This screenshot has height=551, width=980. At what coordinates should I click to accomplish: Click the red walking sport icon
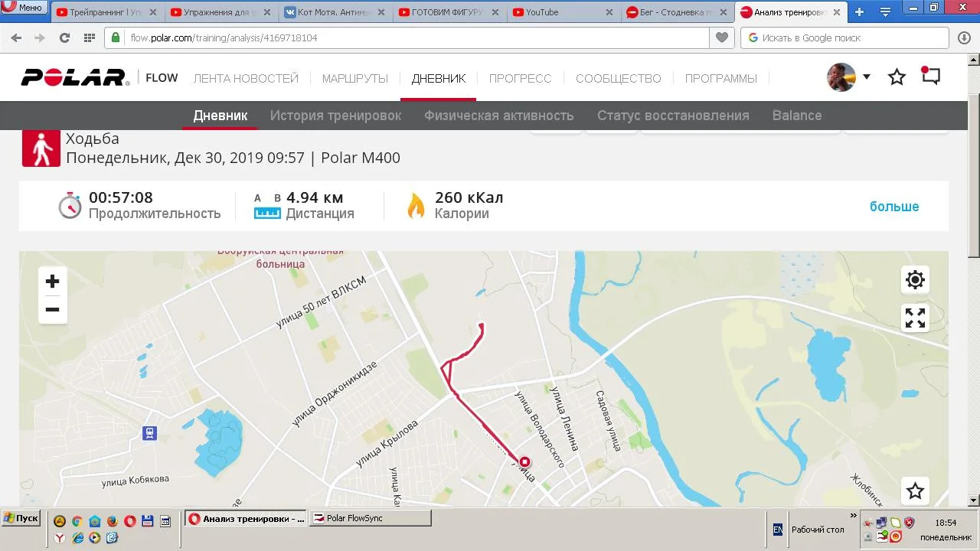[x=41, y=148]
